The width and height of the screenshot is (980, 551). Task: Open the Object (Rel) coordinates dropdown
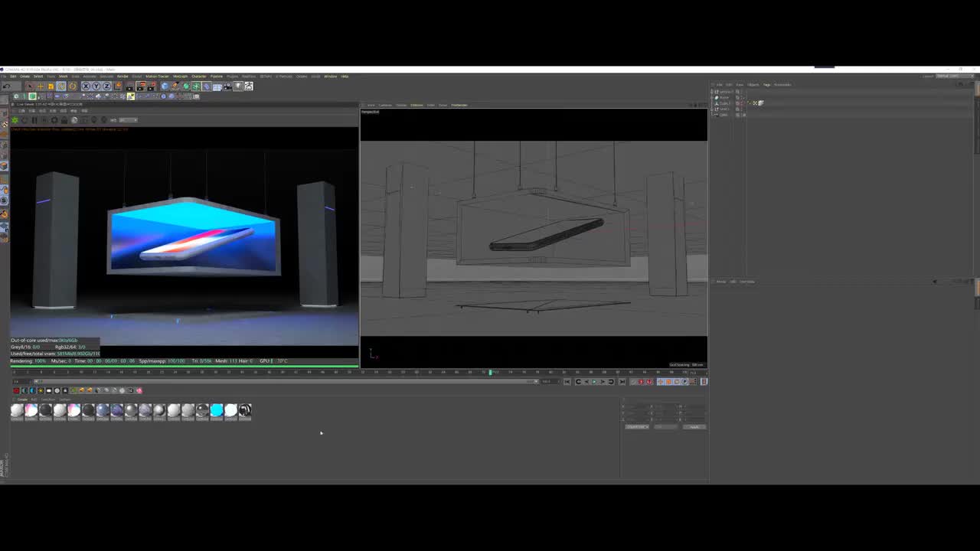coord(637,426)
